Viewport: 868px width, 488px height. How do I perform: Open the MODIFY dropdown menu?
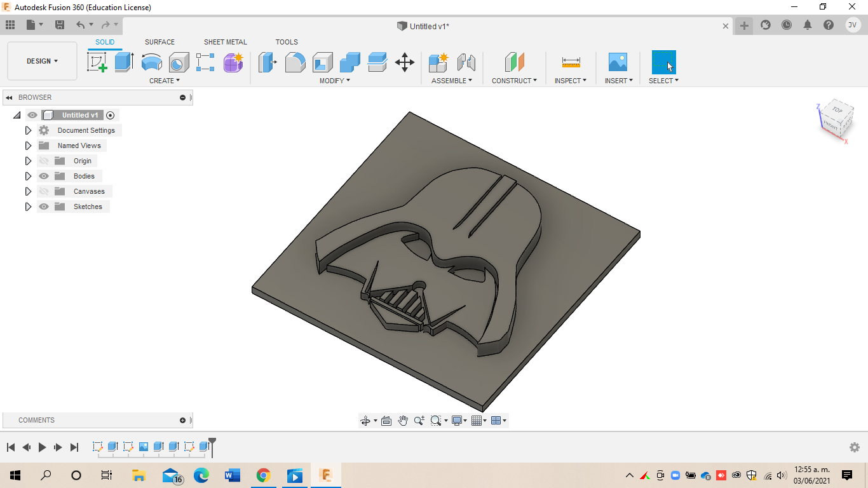coord(334,81)
